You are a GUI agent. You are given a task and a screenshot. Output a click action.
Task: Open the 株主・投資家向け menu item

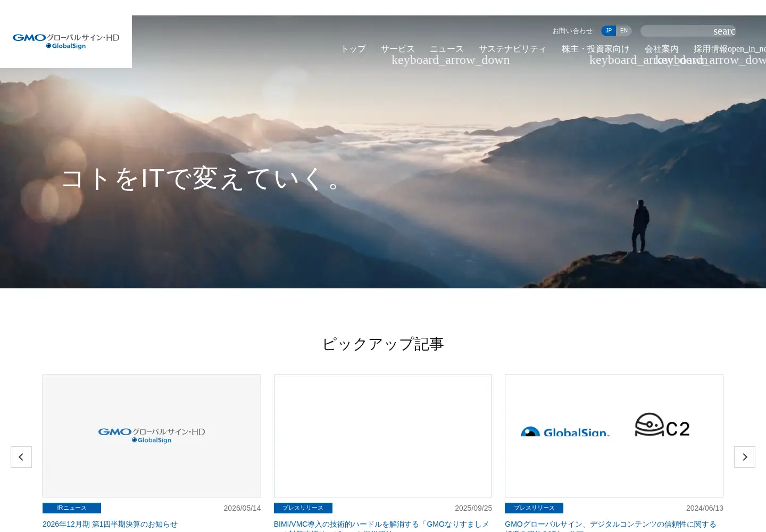tap(595, 49)
